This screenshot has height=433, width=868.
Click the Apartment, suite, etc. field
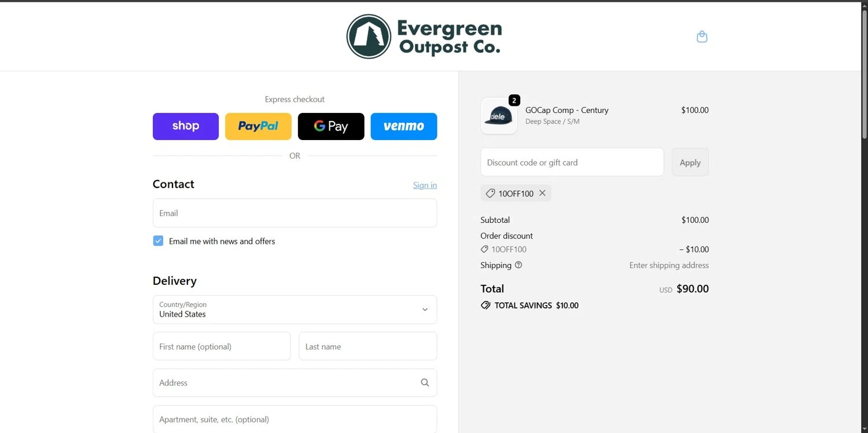[295, 419]
